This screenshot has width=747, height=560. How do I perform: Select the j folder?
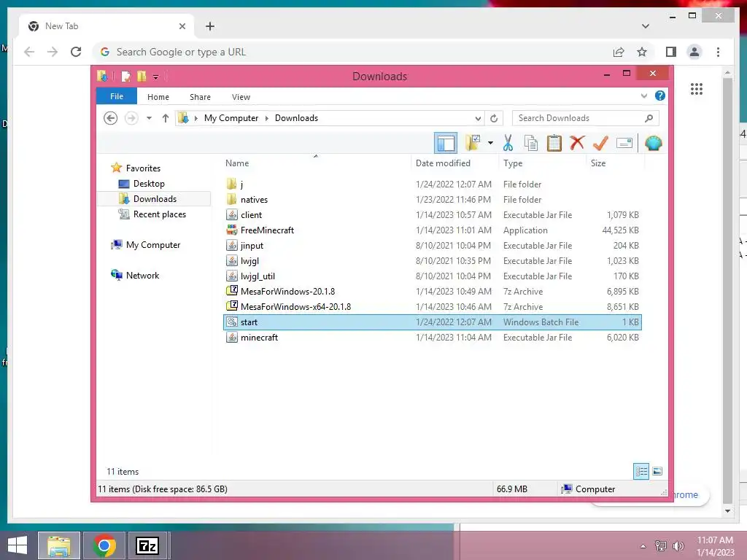coord(433,184)
